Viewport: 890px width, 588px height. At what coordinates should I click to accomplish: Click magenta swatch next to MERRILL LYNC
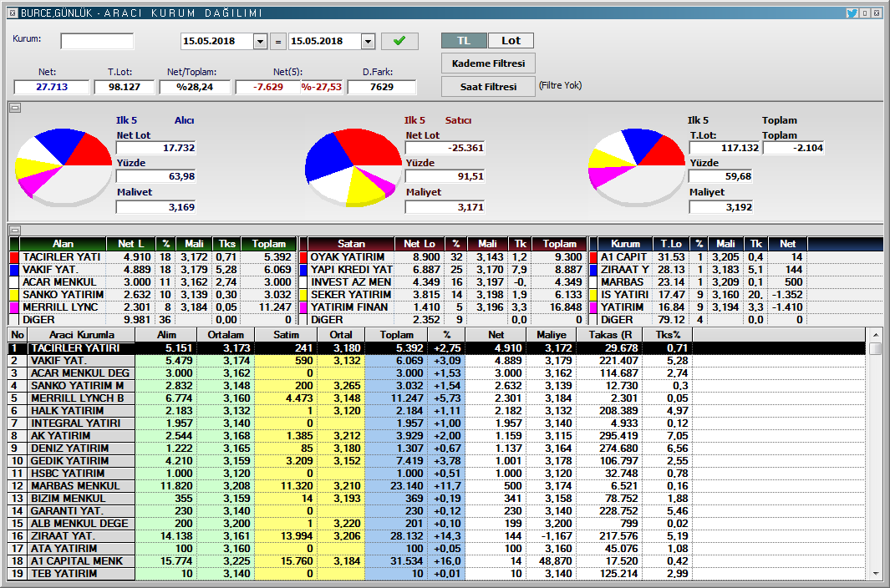point(14,307)
